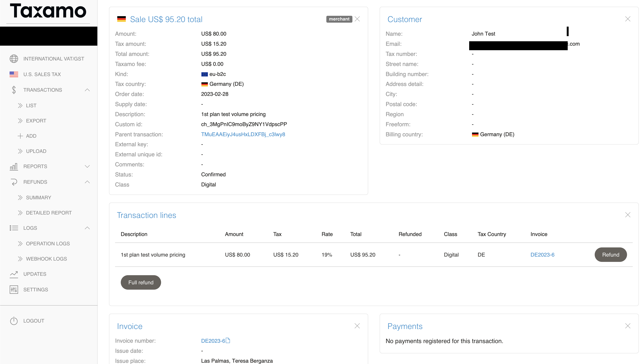Collapse the Refunds section chevron

point(87,182)
